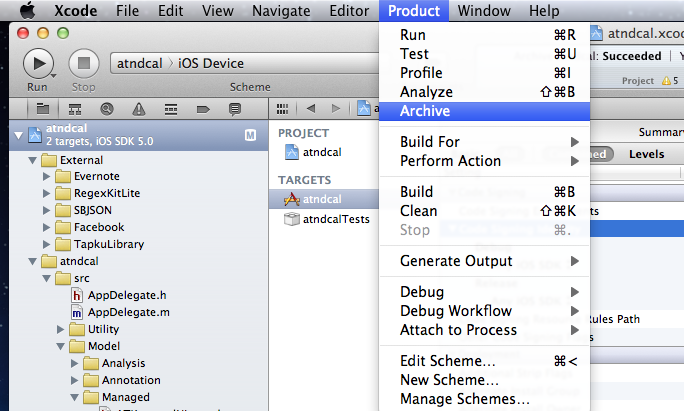The height and width of the screenshot is (411, 684).
Task: Expand the Facebook group
Action: [x=46, y=227]
